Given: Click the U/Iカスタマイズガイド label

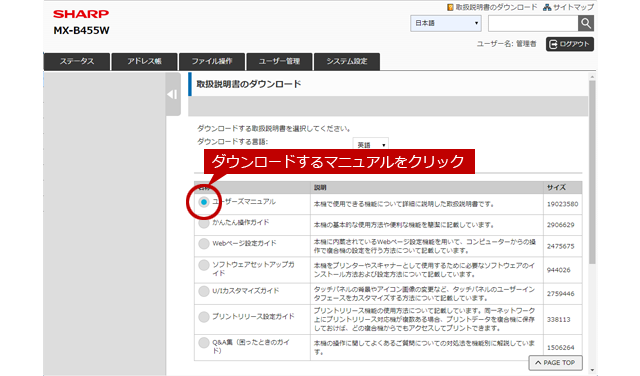Looking at the screenshot, I should click(246, 291).
